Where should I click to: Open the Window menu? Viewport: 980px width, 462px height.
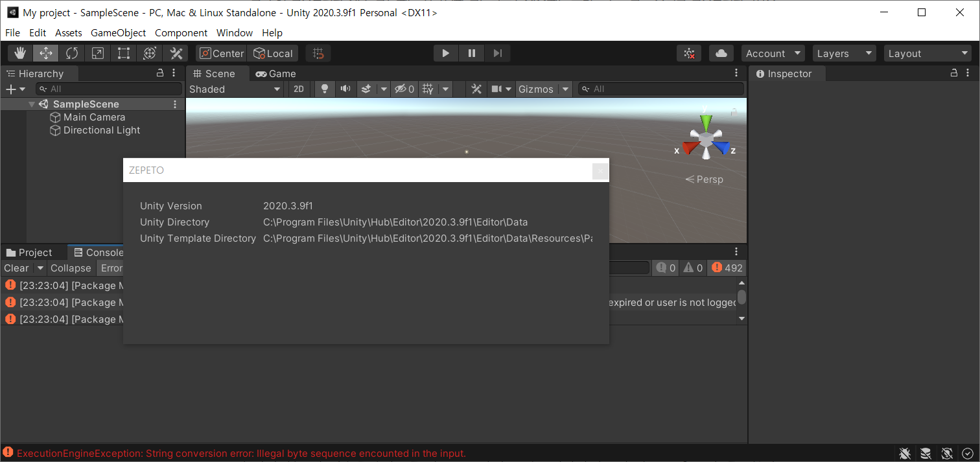[x=235, y=32]
